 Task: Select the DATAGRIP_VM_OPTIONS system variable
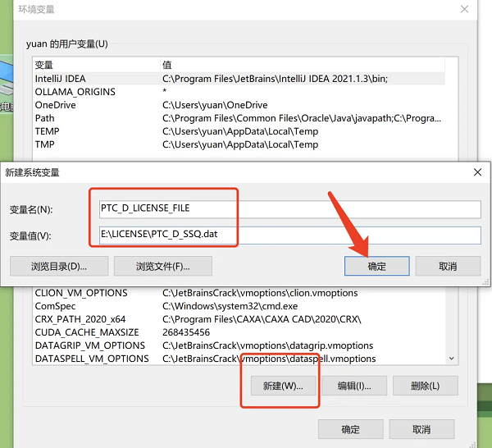[x=90, y=345]
